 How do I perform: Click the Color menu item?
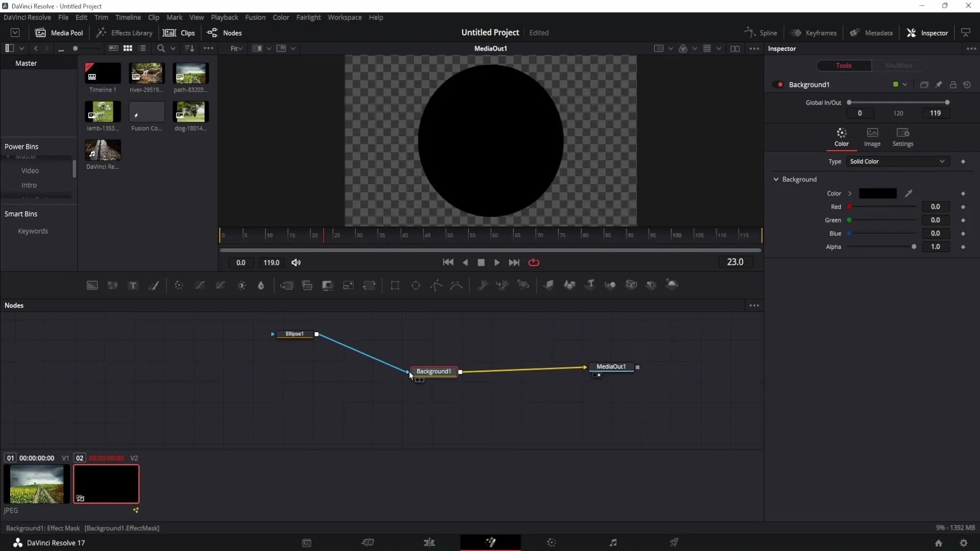(281, 17)
